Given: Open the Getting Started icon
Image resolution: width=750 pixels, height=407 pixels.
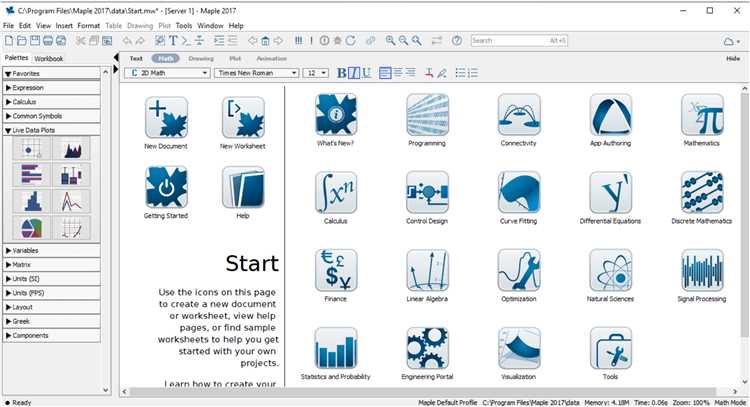Looking at the screenshot, I should click(166, 187).
